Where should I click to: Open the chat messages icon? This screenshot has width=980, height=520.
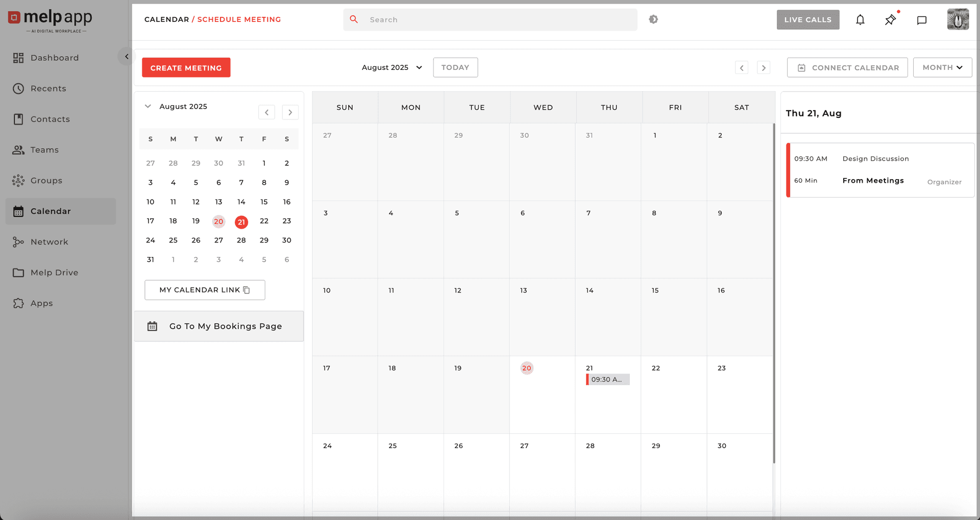coord(921,19)
